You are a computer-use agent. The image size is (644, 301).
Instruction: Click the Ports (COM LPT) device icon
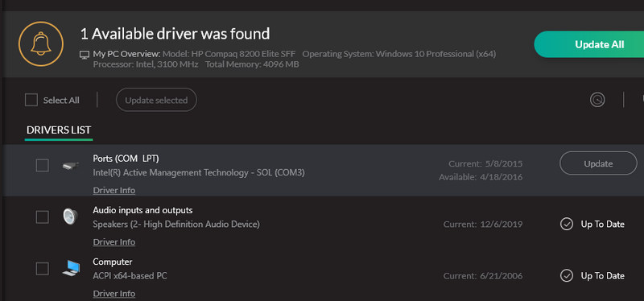tap(71, 166)
